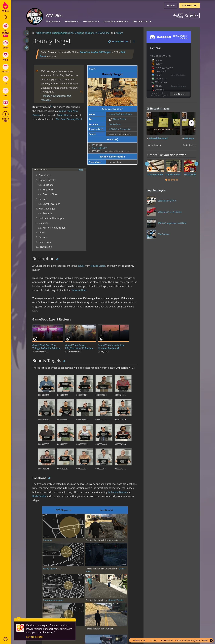Open the sidebar search icon
Screen dimensions: 215x644
(6, 17)
